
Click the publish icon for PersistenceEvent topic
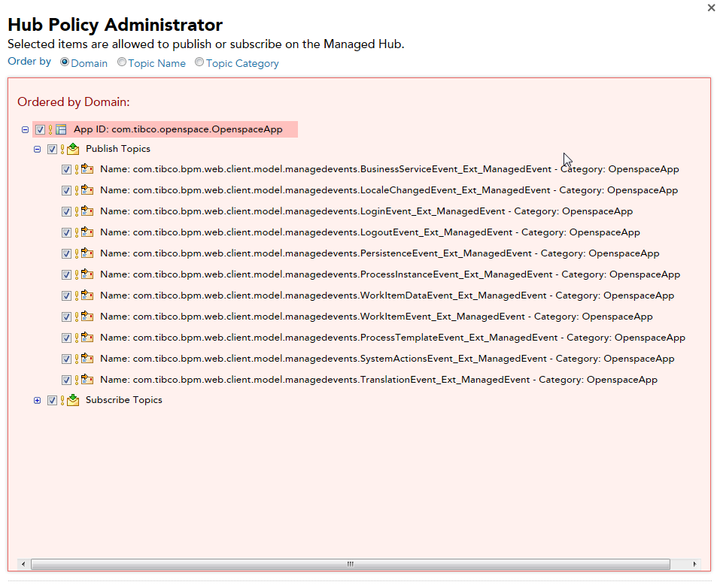(x=87, y=254)
